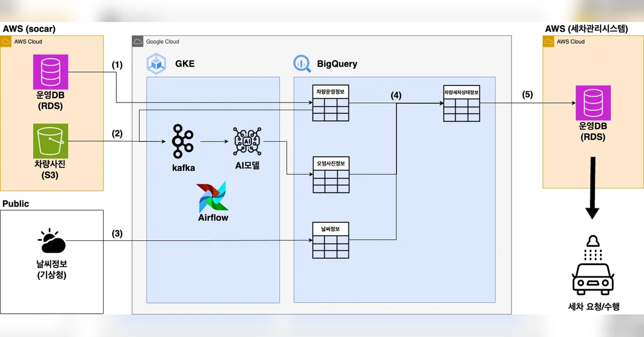Click the Airflow pinwheel logo

(213, 197)
